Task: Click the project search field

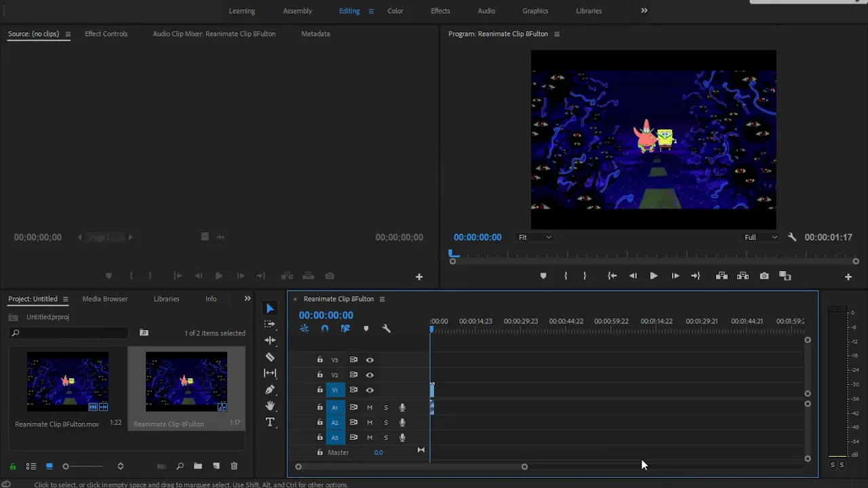Action: coord(68,333)
